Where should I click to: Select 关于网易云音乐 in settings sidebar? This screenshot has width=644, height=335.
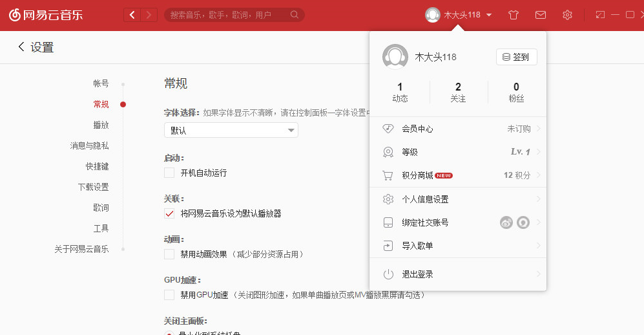coord(82,249)
